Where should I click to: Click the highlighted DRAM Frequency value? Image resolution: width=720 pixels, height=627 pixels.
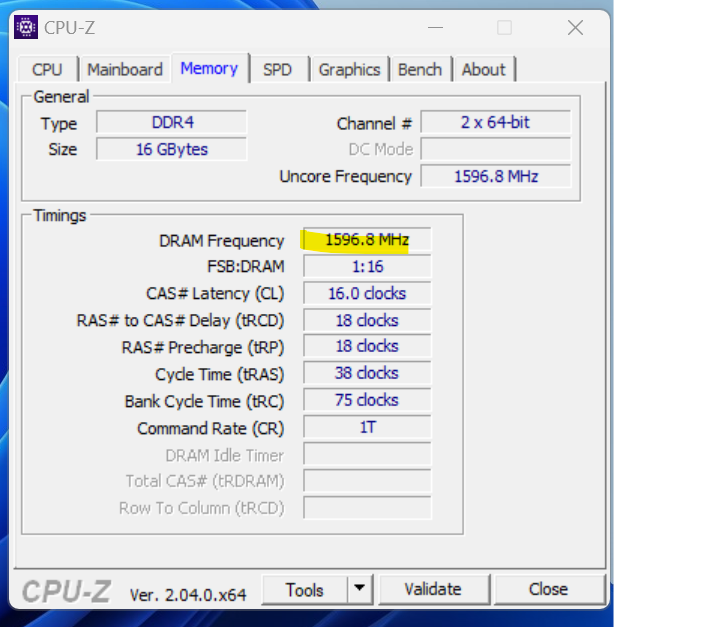[x=367, y=240]
